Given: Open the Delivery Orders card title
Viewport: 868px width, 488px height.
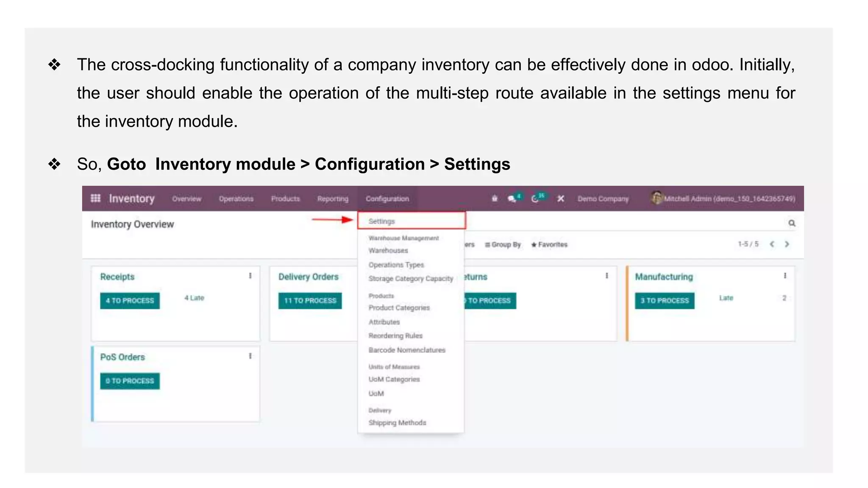Looking at the screenshot, I should point(308,277).
